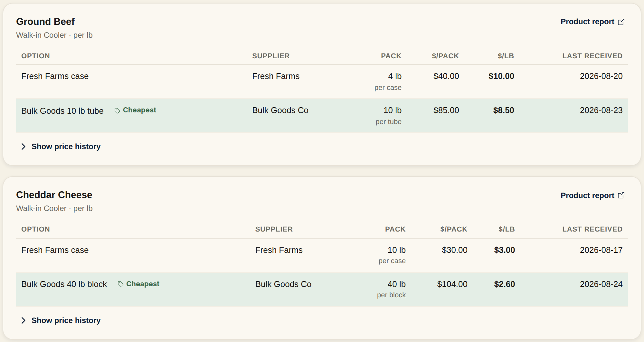Open the Cheddar Cheese product report link
Image resolution: width=644 pixels, height=342 pixels.
coord(592,195)
